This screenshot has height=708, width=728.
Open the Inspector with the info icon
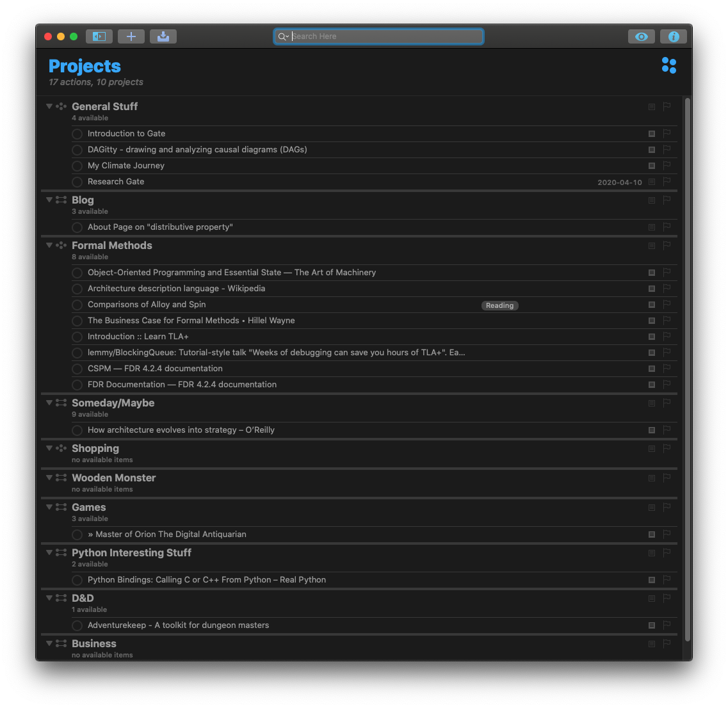coord(673,36)
